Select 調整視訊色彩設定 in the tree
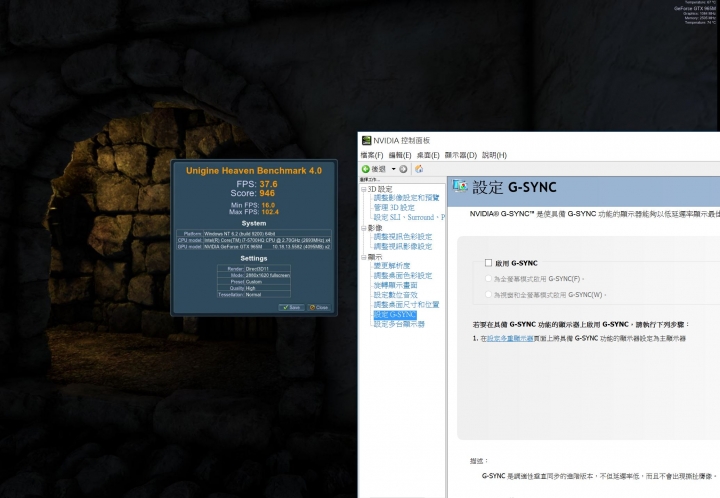 403,237
